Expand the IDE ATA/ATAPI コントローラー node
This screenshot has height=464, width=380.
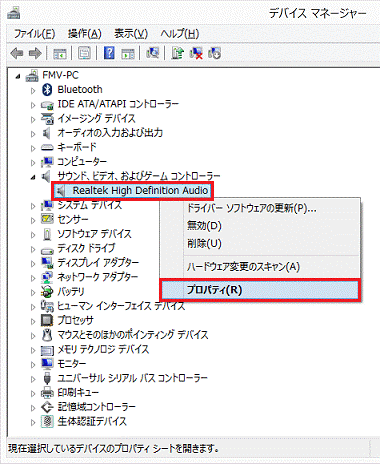pyautogui.click(x=33, y=105)
